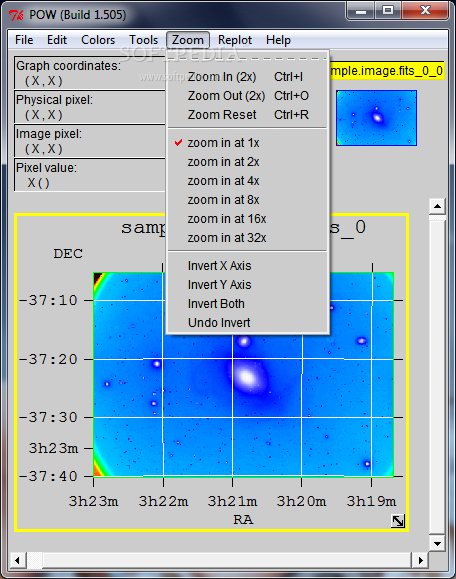Open the Colors menu
This screenshot has height=579, width=456.
98,40
